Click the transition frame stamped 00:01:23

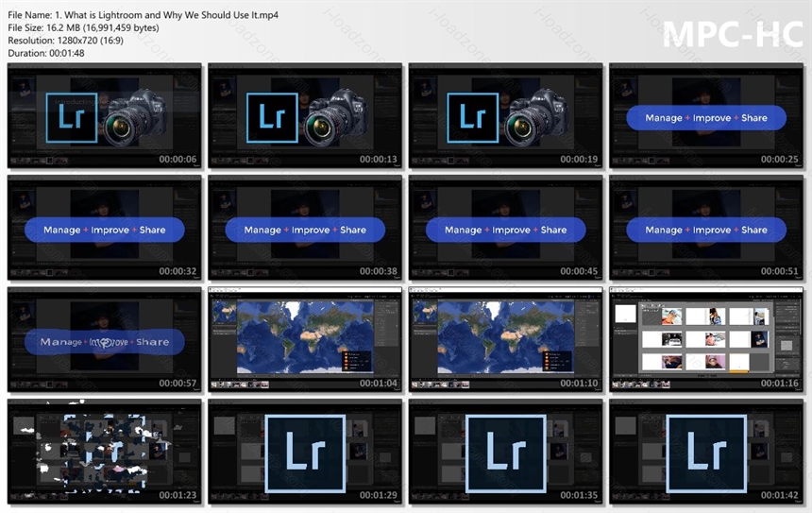(x=104, y=452)
